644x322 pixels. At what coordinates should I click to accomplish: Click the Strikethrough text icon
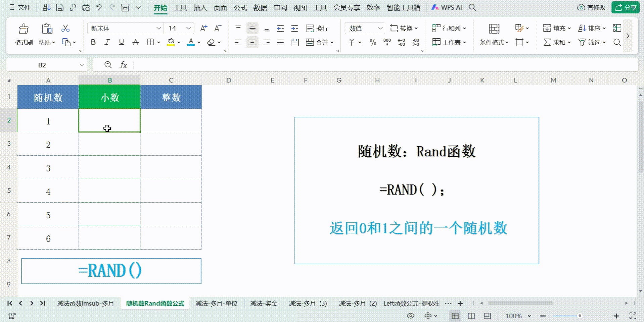pyautogui.click(x=136, y=42)
